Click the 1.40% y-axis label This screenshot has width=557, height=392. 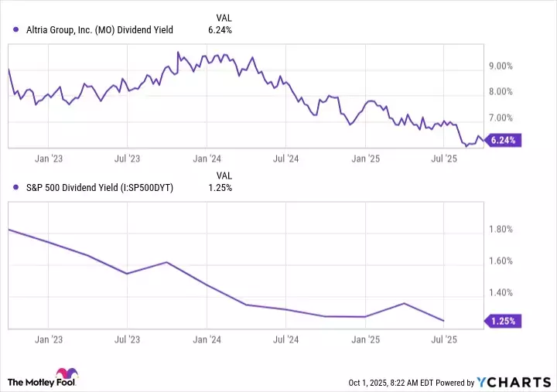[501, 293]
